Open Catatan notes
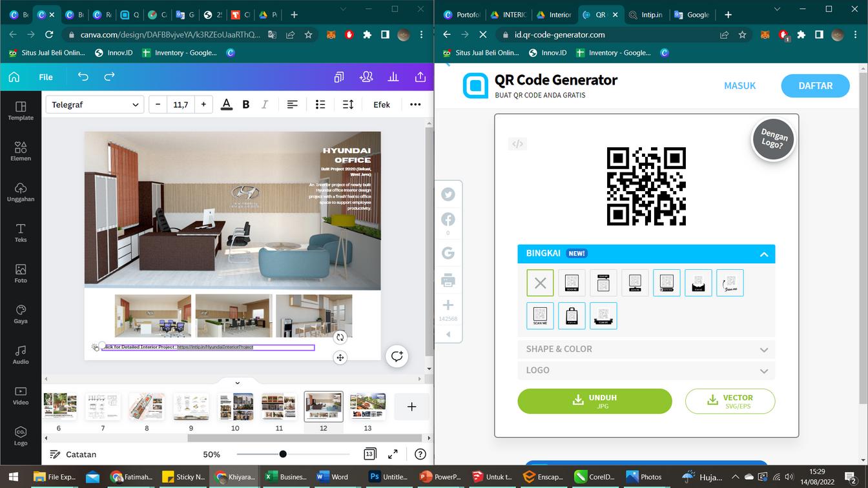868x488 pixels. pyautogui.click(x=73, y=454)
